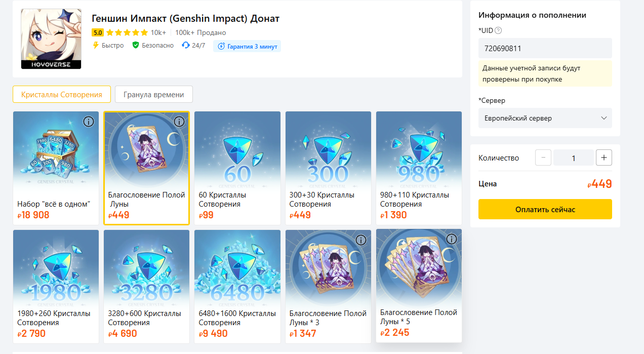This screenshot has width=644, height=354.
Task: Click info icon on selected Благословение Полой Луны card
Action: [x=179, y=122]
